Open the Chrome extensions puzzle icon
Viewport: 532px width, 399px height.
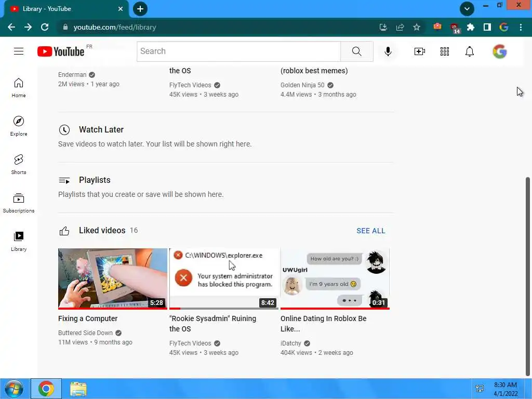click(471, 27)
